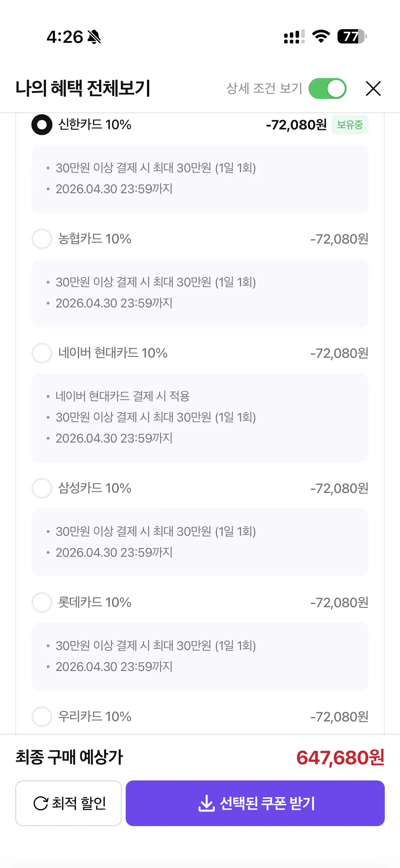Pick the 우리카드 10% radio button
400x868 pixels.
point(42,716)
